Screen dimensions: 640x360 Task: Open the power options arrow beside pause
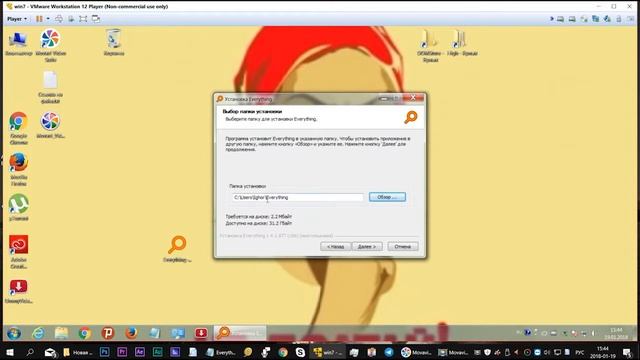click(x=48, y=19)
